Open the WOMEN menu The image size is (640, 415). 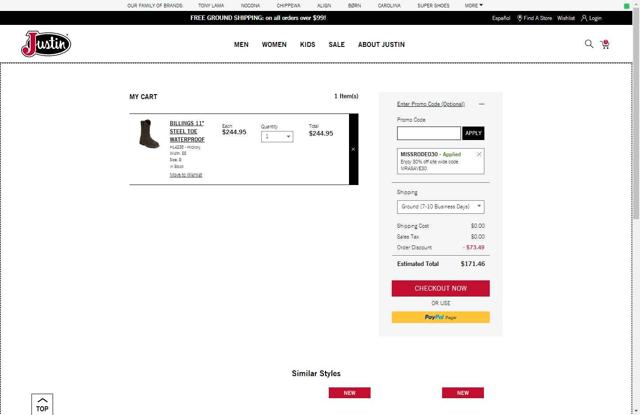(x=274, y=44)
